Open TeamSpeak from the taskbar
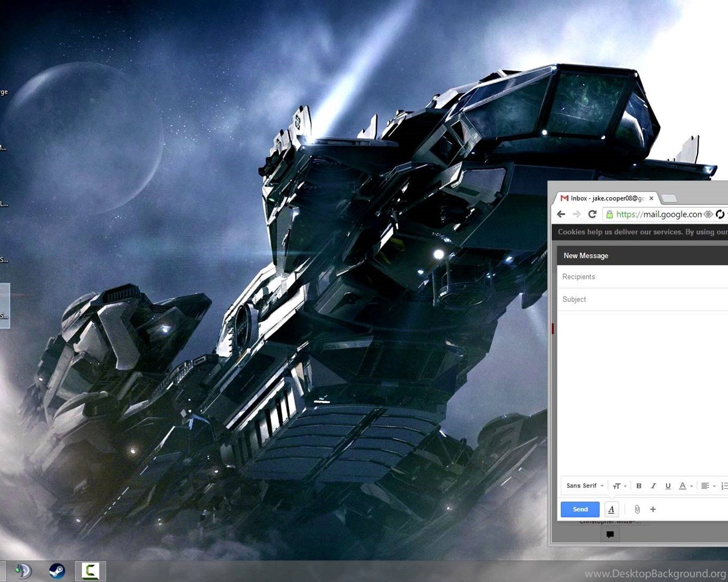This screenshot has height=582, width=728. [23, 571]
